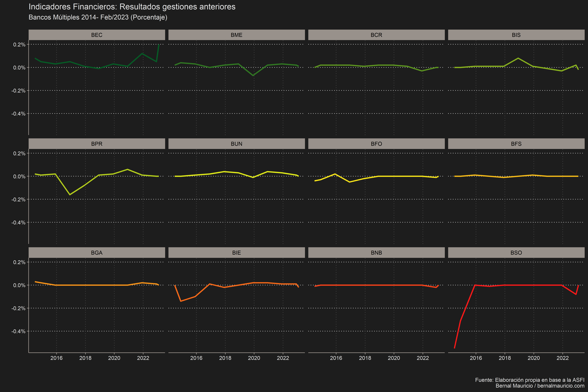The height and width of the screenshot is (392, 588).
Task: Click the 2016 x-axis label under BGA
Action: pyautogui.click(x=57, y=358)
